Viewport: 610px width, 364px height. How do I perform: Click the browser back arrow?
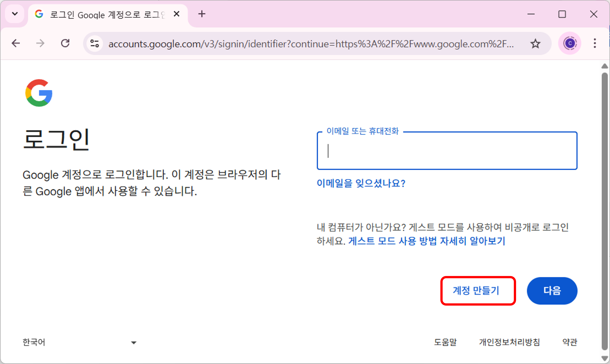[x=16, y=43]
